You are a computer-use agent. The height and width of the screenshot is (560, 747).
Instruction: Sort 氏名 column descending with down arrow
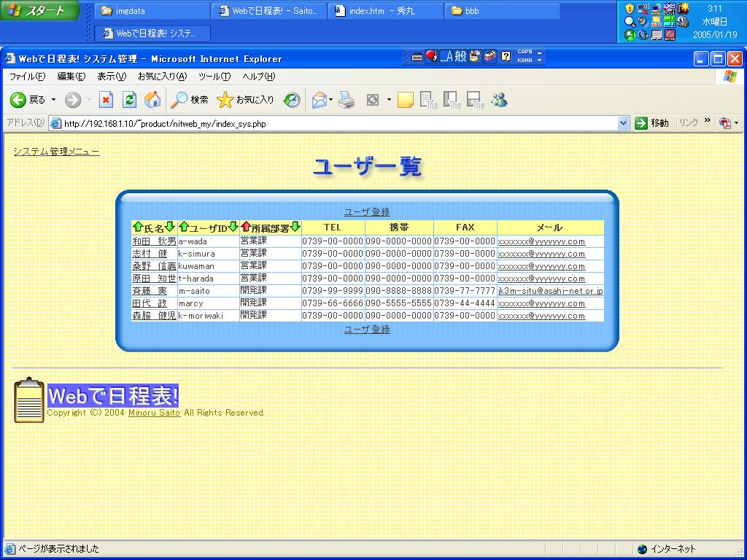pos(171,227)
